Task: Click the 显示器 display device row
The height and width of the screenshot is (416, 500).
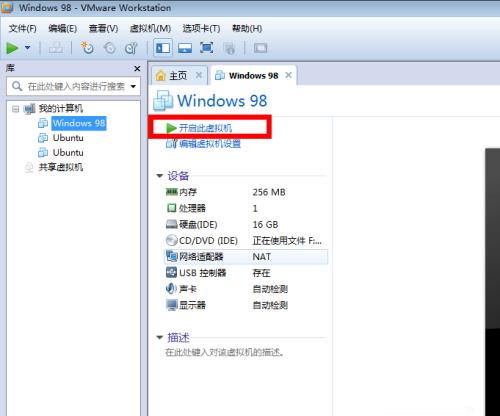Action: pos(247,305)
